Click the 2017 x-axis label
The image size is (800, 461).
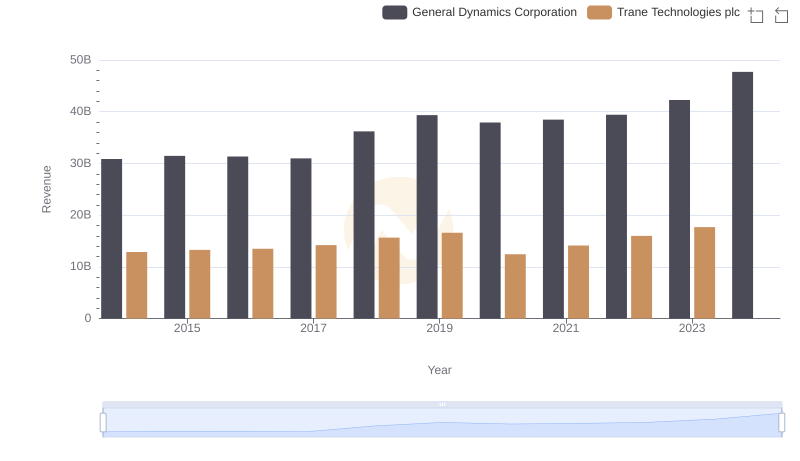(x=313, y=328)
